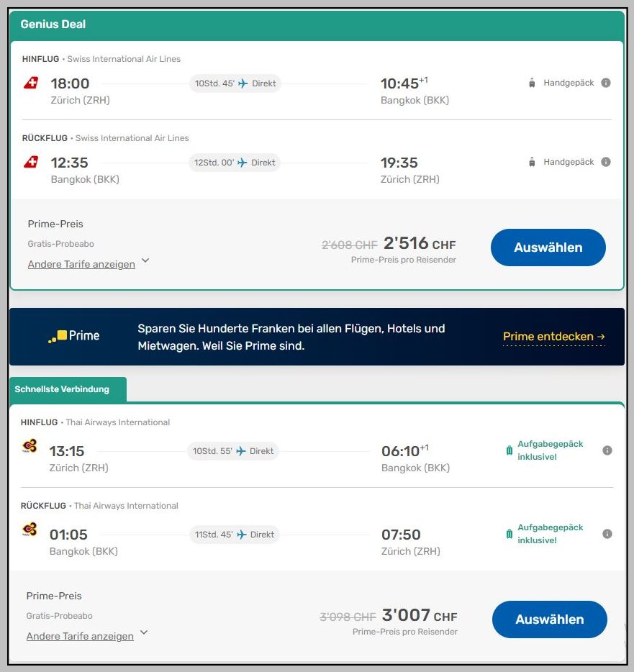
Task: Show baggage info for Thai Airways outbound flight
Action: coord(607,450)
